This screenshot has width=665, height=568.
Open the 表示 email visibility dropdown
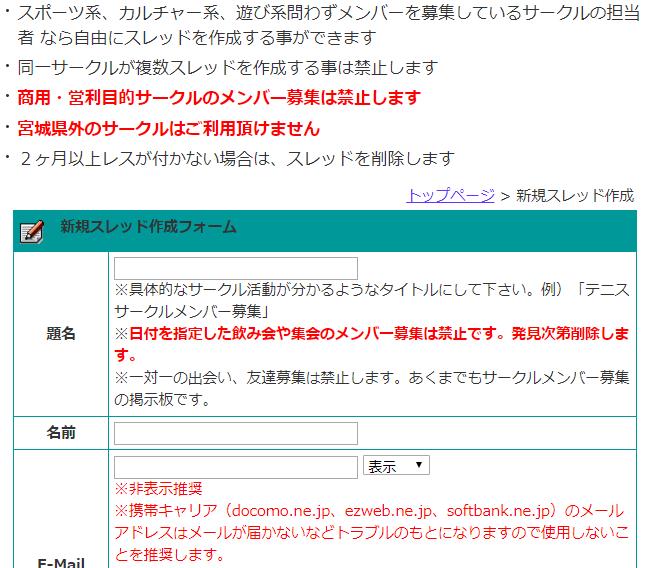[396, 465]
